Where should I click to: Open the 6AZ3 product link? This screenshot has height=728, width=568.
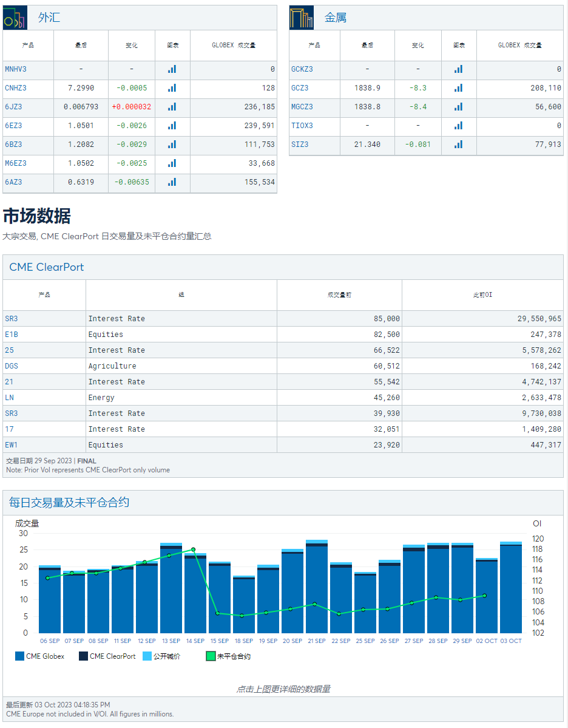pyautogui.click(x=13, y=182)
